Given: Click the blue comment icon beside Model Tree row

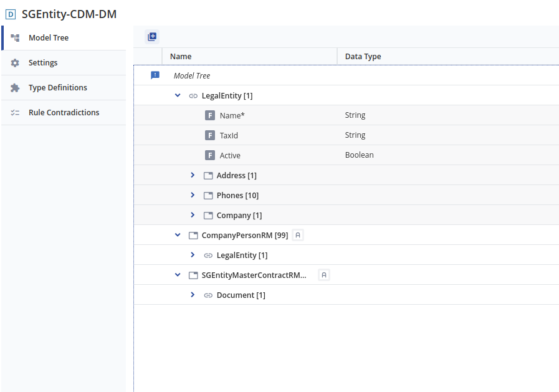Looking at the screenshot, I should point(155,75).
